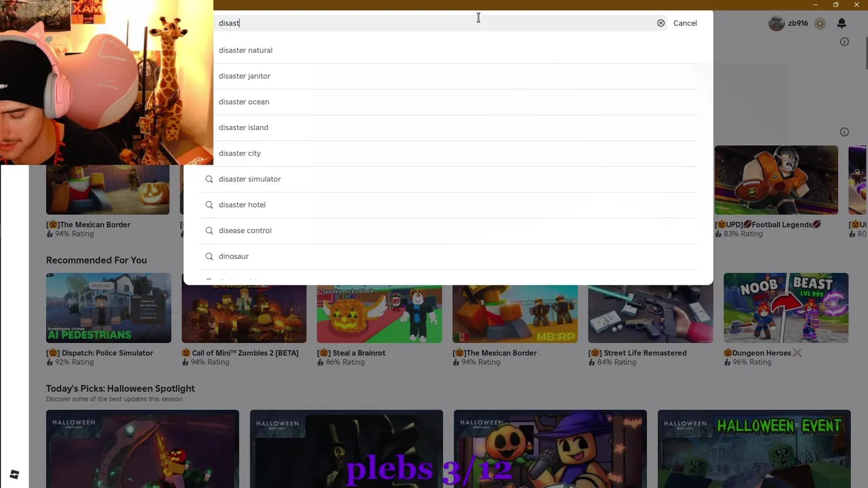Click thumbs-up rating icon for Steal a Brainrot
The image size is (868, 488).
pos(320,363)
